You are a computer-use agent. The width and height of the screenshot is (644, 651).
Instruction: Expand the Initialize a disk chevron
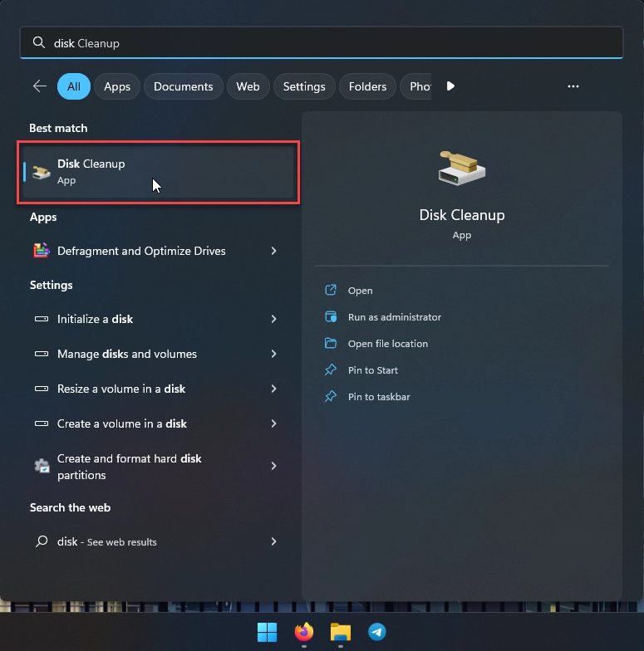tap(273, 319)
